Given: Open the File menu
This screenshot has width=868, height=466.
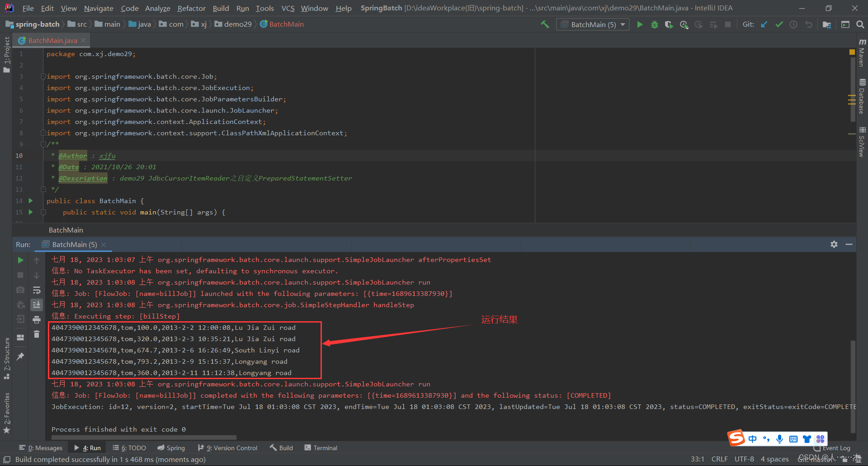Looking at the screenshot, I should [x=28, y=8].
